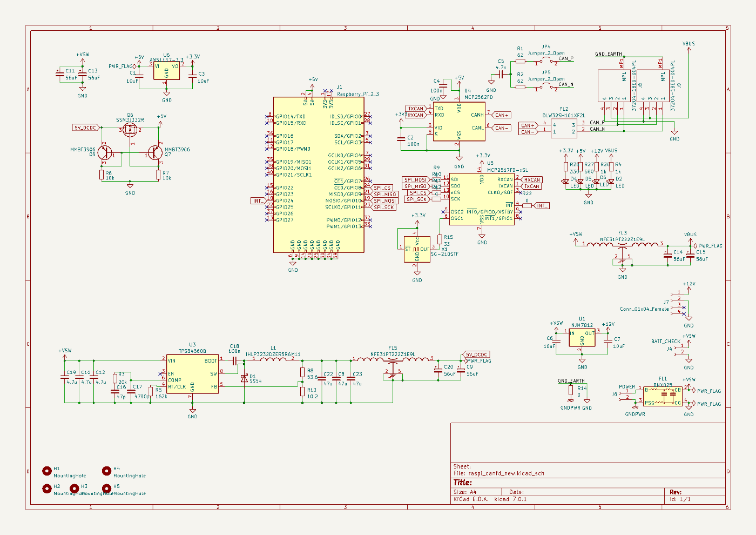Select the FL1 BNX025 filter symbol

pyautogui.click(x=662, y=396)
